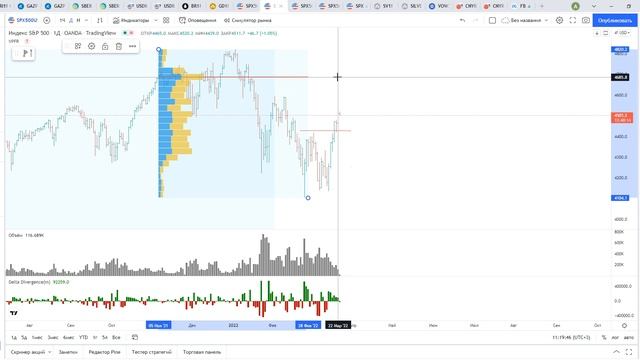Select the Н weekly interval
The height and width of the screenshot is (360, 640).
point(78,20)
